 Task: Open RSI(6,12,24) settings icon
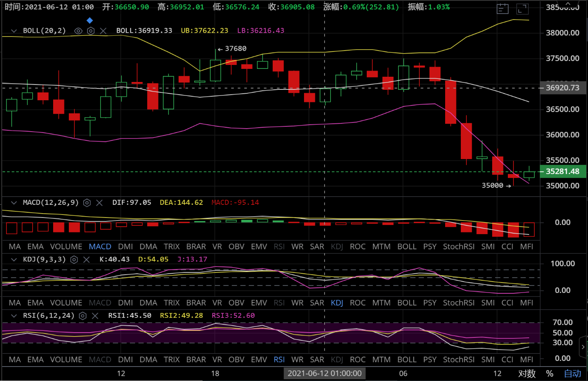click(83, 316)
